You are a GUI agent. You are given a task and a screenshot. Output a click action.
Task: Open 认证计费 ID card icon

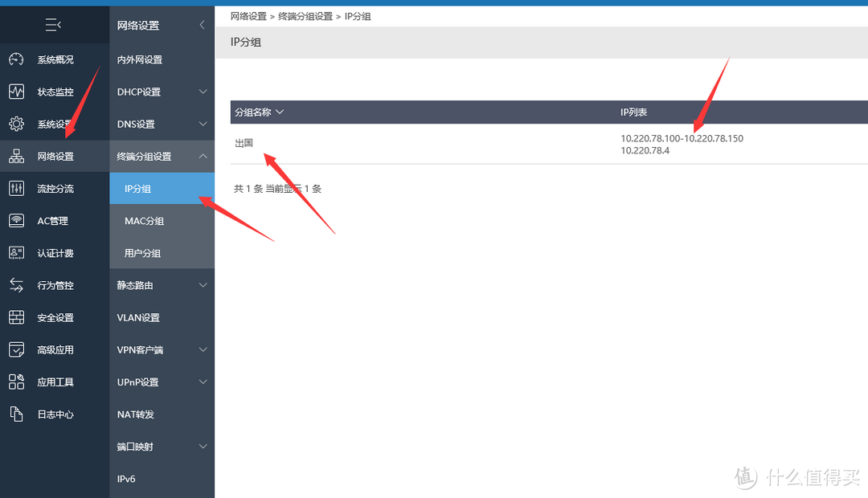[16, 253]
